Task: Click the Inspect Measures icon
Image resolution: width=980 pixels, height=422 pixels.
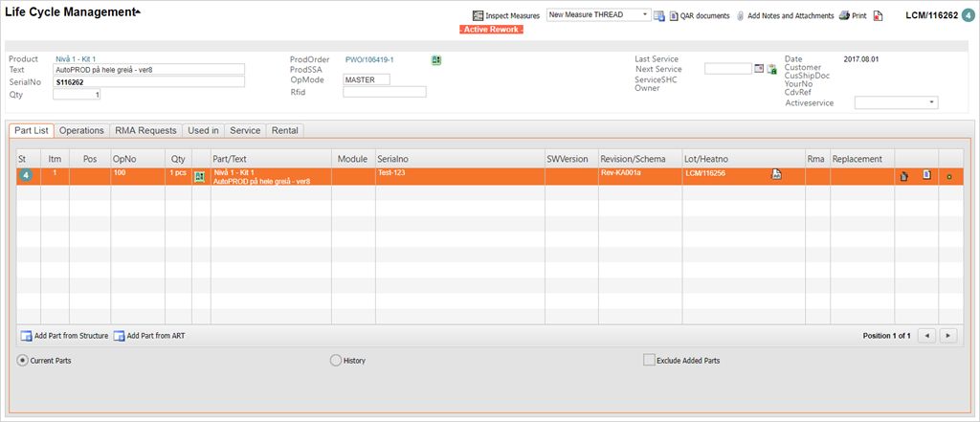Action: (x=479, y=16)
